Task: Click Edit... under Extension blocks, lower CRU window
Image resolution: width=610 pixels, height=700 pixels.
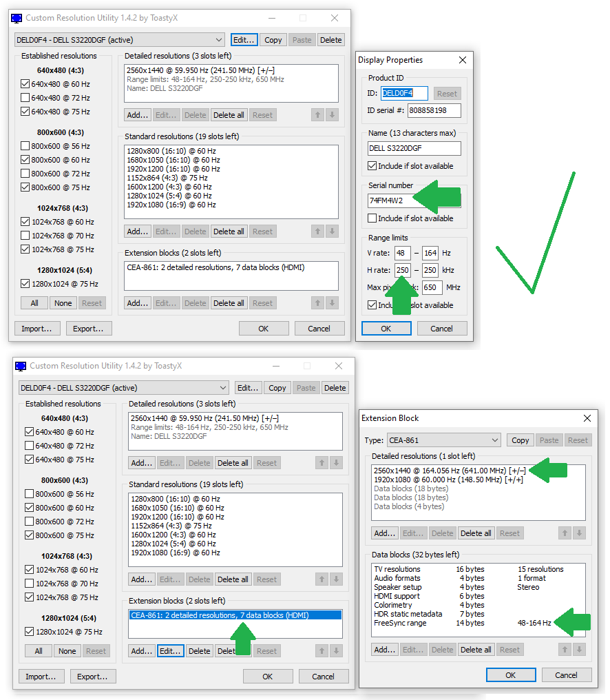Action: tap(170, 651)
